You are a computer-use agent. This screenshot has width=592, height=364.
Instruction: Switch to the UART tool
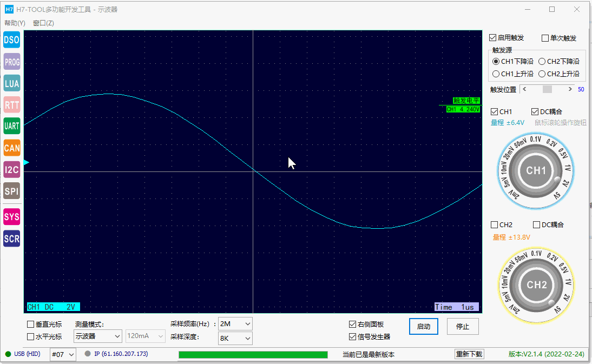coord(12,126)
